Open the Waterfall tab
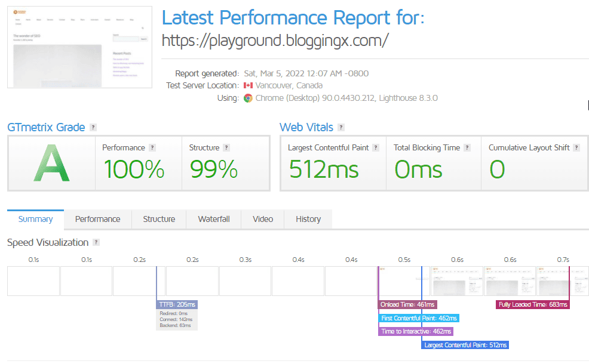 point(214,219)
